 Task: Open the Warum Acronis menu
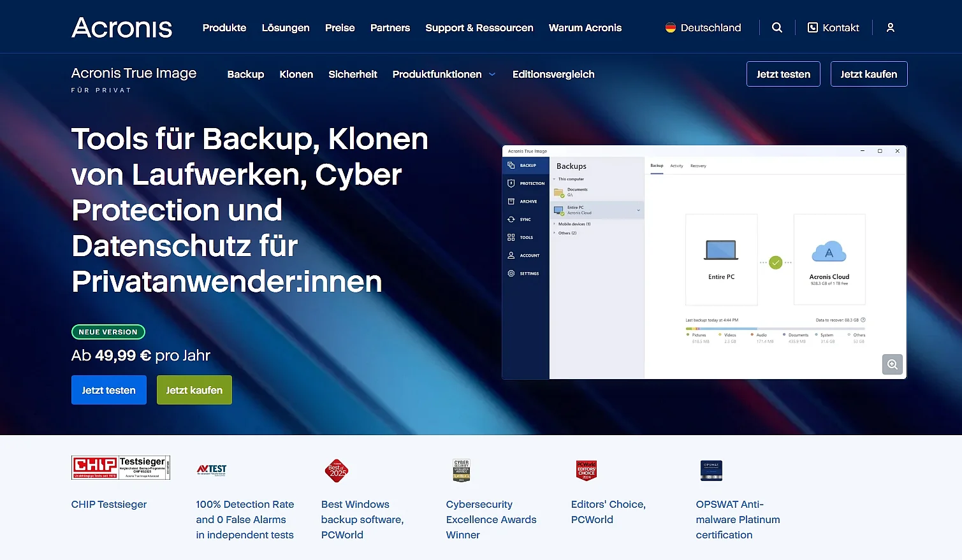[x=585, y=28]
